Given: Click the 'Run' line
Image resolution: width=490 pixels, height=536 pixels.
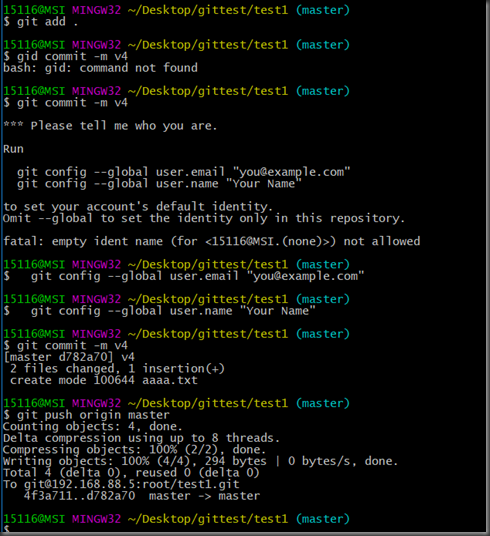Looking at the screenshot, I should (13, 149).
